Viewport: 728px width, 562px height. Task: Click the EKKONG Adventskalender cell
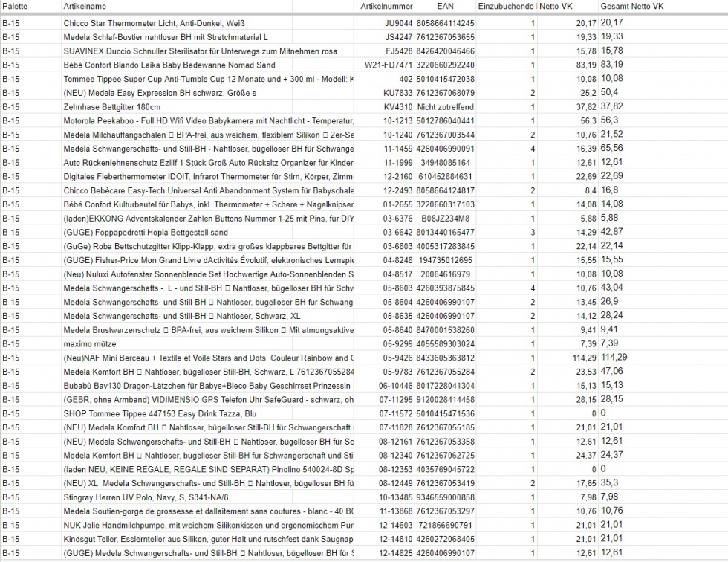pyautogui.click(x=209, y=219)
